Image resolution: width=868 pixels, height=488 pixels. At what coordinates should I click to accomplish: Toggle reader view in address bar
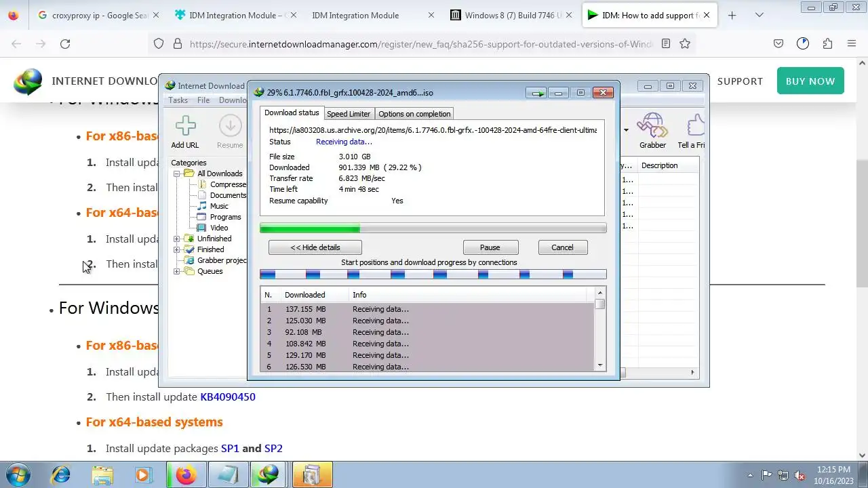[x=666, y=43]
